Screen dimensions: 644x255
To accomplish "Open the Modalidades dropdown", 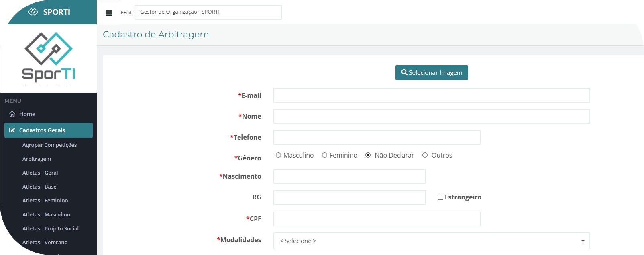I will click(432, 241).
